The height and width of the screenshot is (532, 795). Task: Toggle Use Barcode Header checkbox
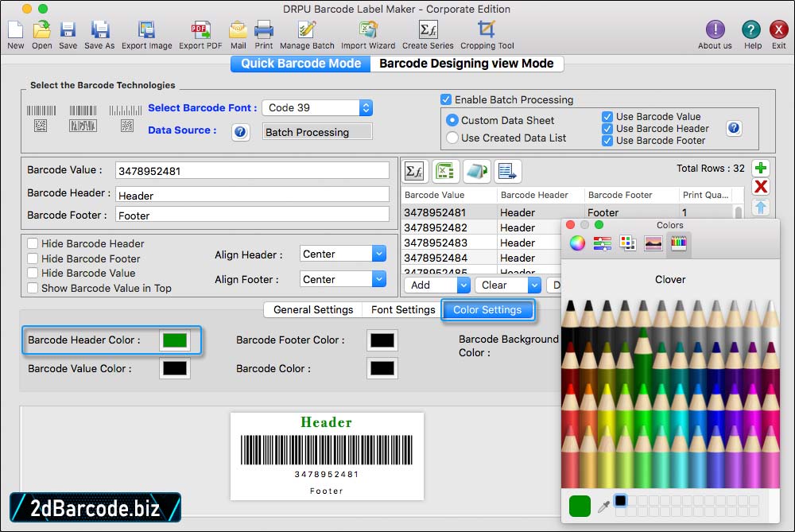tap(607, 128)
